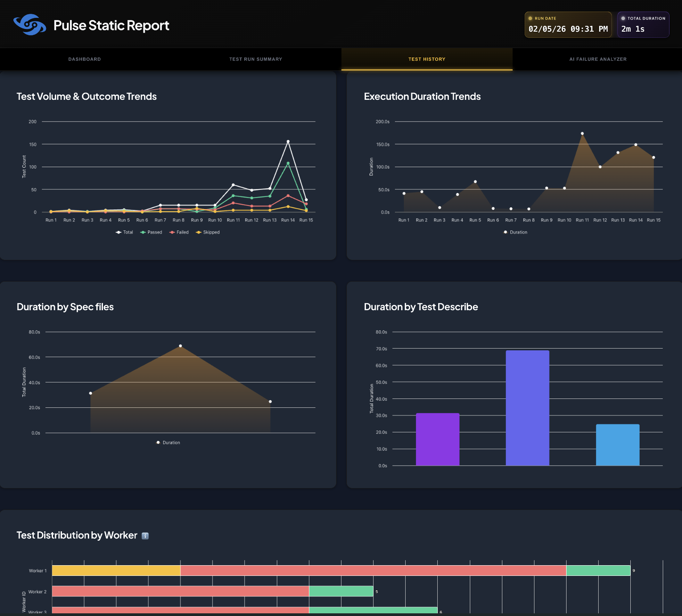Open the Dashboard tab
The image size is (682, 616).
click(85, 59)
